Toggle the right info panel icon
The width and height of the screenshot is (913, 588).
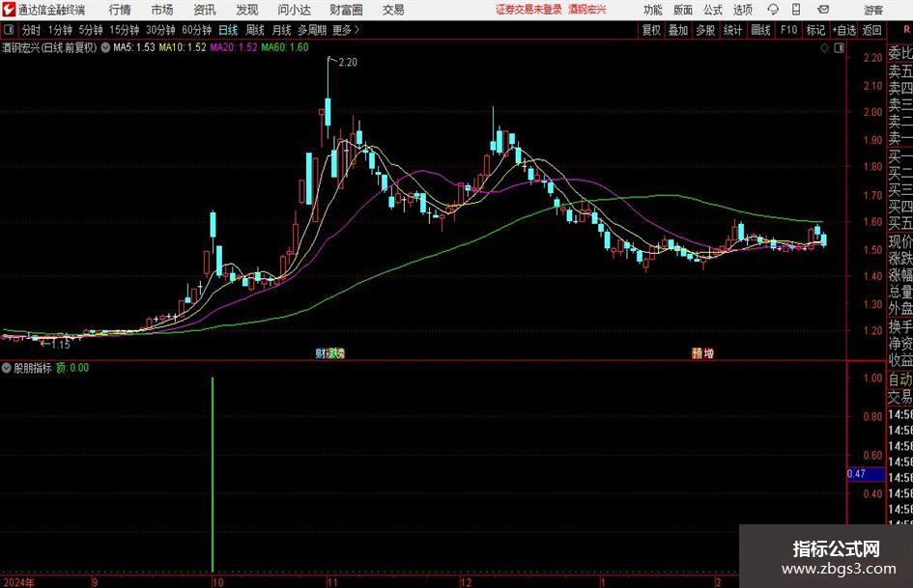[839, 48]
